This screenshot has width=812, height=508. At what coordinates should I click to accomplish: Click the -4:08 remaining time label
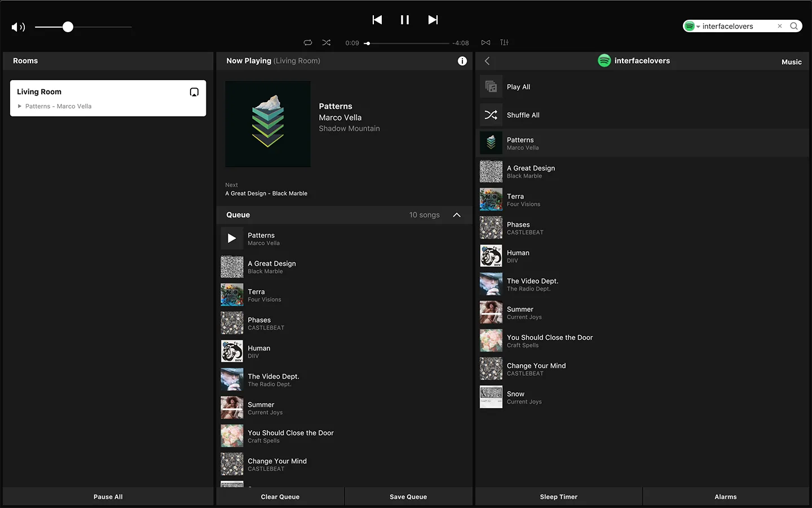(x=461, y=43)
